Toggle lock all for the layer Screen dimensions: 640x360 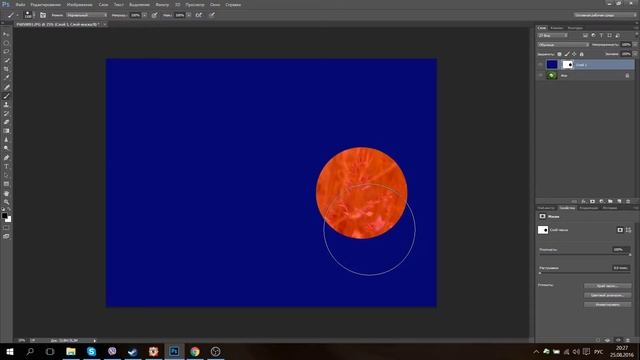pyautogui.click(x=582, y=54)
